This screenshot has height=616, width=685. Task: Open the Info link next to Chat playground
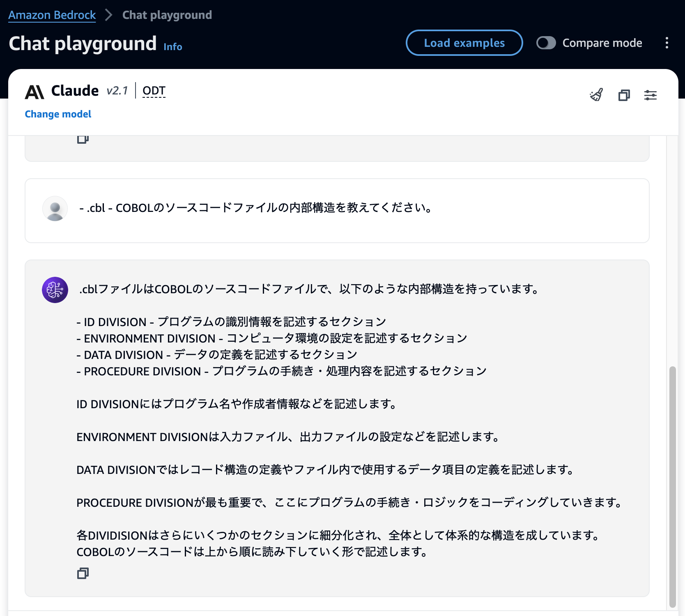click(x=173, y=47)
